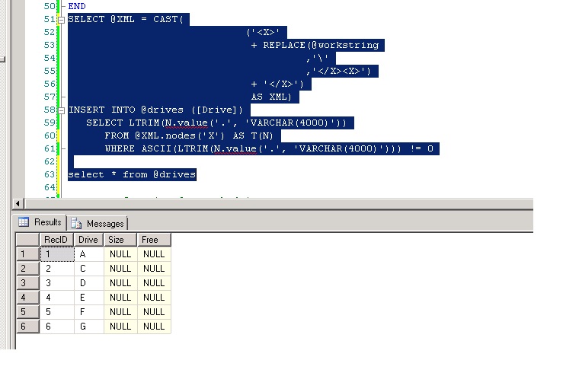Click Free NULL cell for drive D
This screenshot has width=563, height=392.
point(155,283)
